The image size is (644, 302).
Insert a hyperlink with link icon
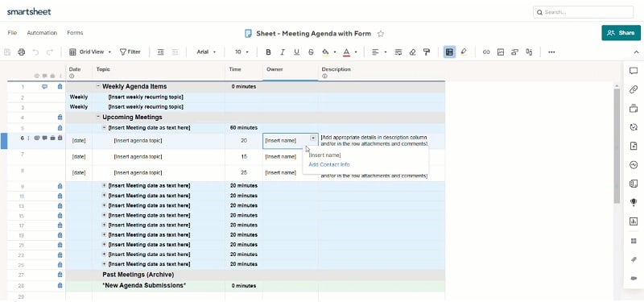[486, 52]
